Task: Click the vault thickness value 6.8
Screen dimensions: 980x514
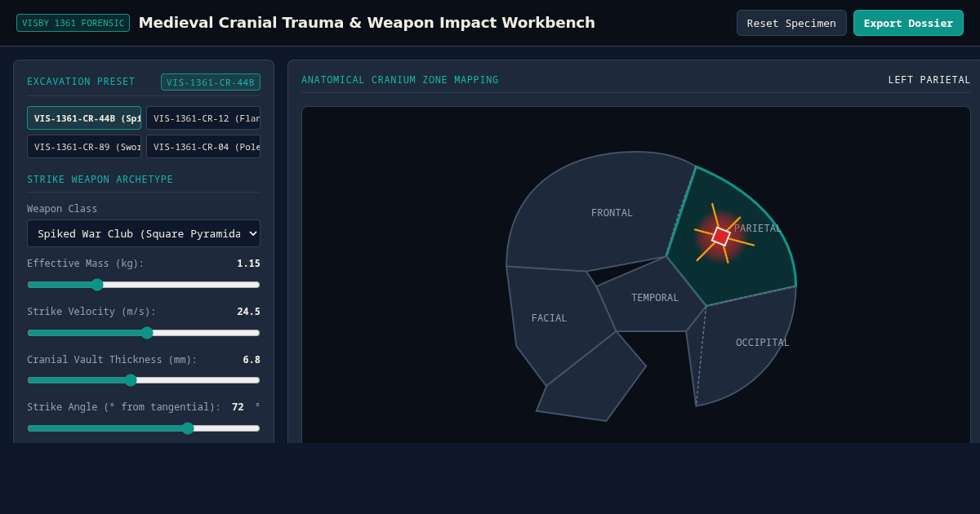Action: point(252,360)
